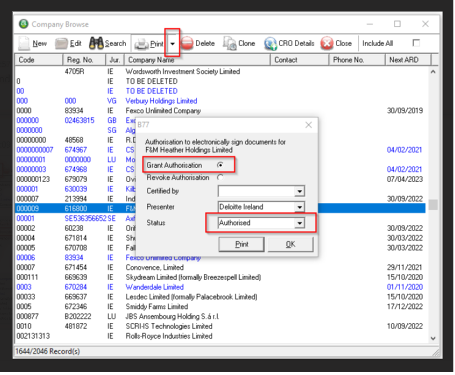
Task: Click the red Delete icon
Action: pyautogui.click(x=187, y=43)
